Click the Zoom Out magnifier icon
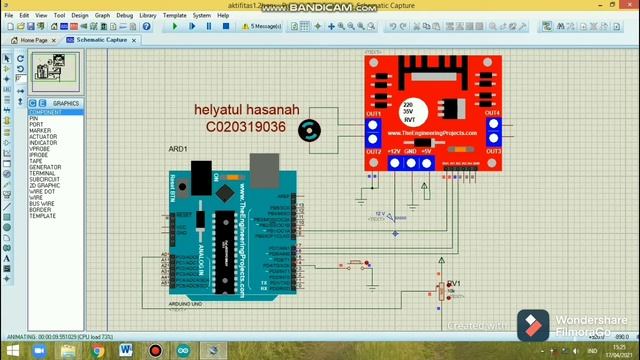The width and height of the screenshot is (640, 360). (351, 27)
